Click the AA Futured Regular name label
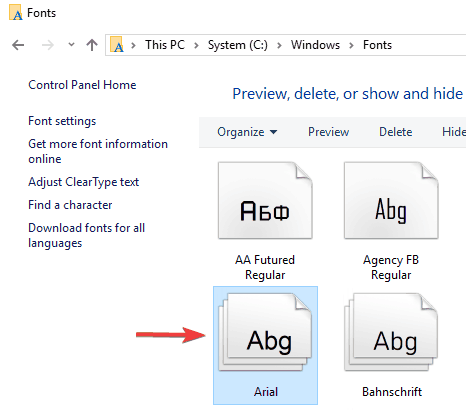Screen dimensions: 466x410 coord(265,267)
